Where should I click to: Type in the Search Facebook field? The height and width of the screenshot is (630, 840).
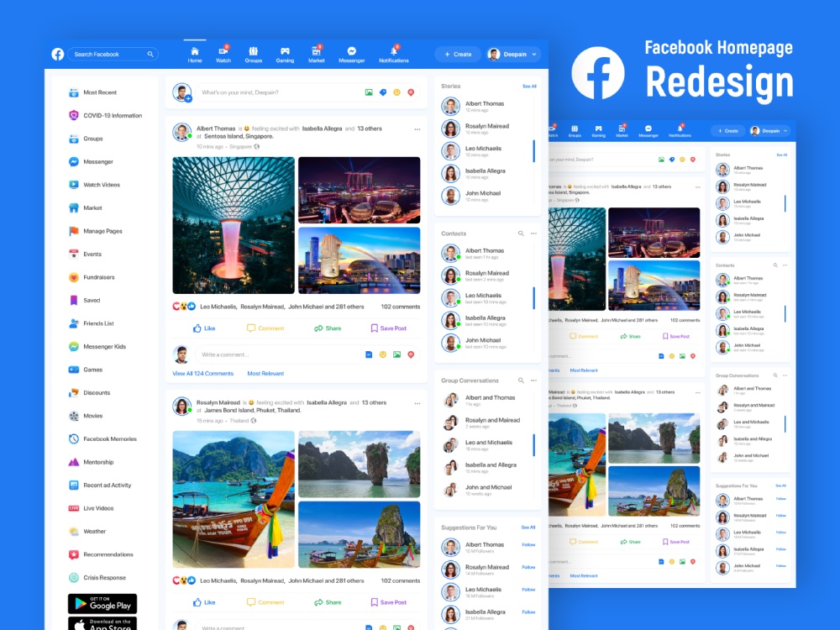point(109,54)
